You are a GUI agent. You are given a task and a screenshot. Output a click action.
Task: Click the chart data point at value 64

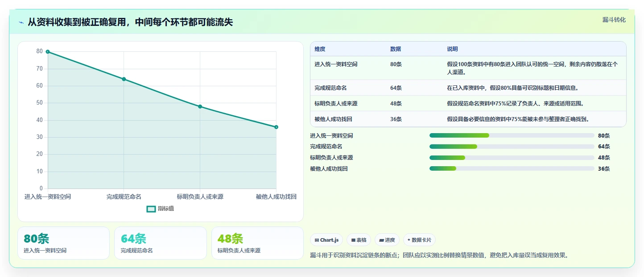click(124, 79)
